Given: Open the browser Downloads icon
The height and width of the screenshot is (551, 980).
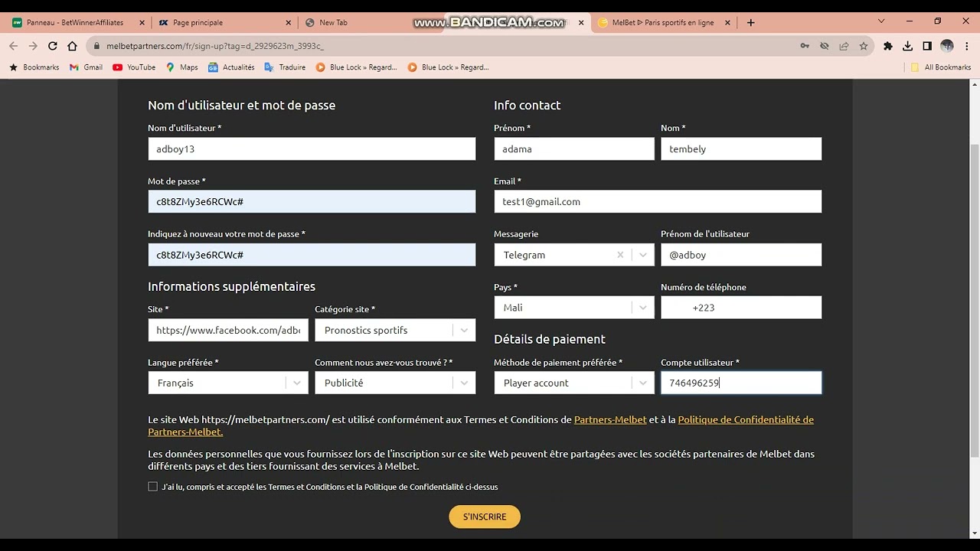Looking at the screenshot, I should click(907, 46).
